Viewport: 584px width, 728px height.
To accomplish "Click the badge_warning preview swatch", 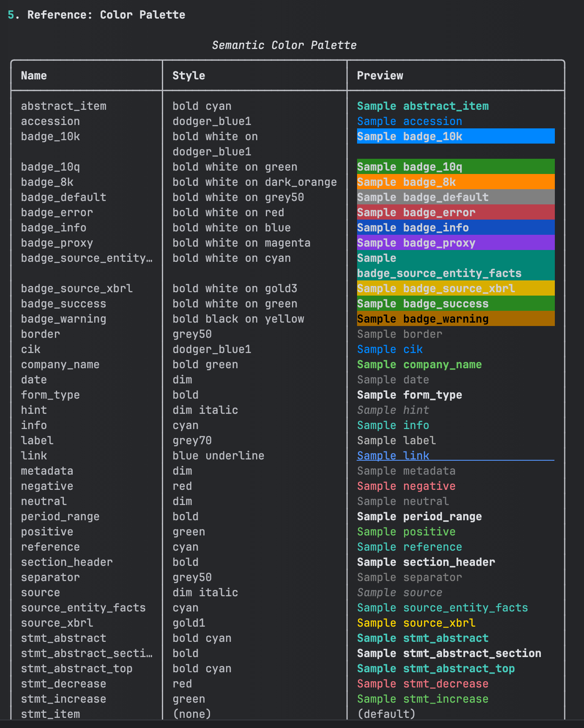I will [x=456, y=319].
